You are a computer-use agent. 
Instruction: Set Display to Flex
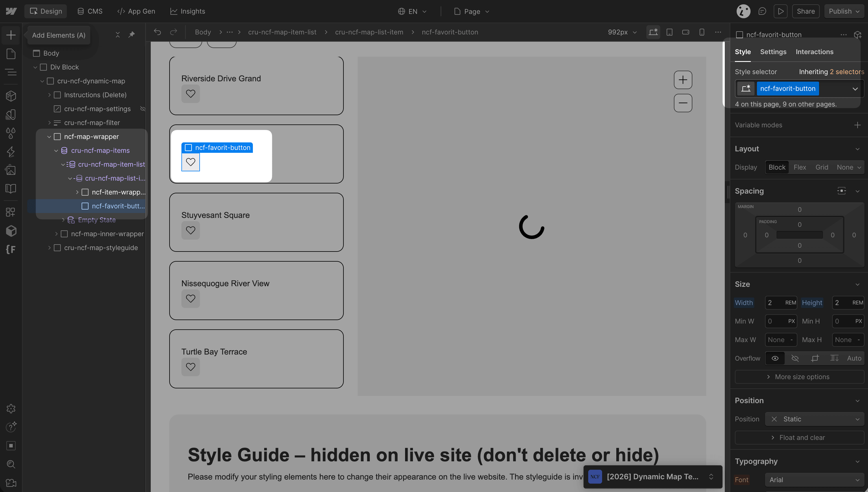pyautogui.click(x=799, y=167)
